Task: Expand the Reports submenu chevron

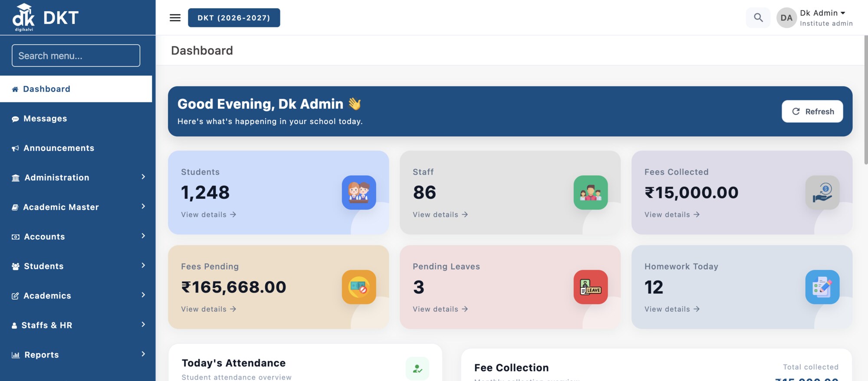Action: 143,354
